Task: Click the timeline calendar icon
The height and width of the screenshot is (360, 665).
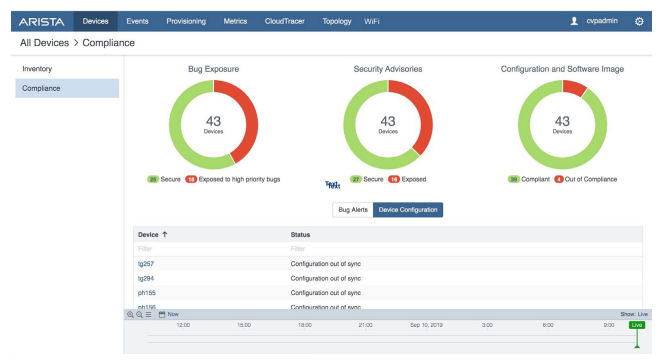Action: pos(162,315)
